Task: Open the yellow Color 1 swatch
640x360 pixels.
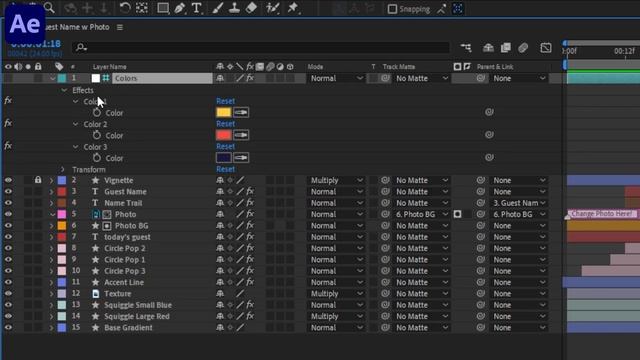Action: point(224,112)
